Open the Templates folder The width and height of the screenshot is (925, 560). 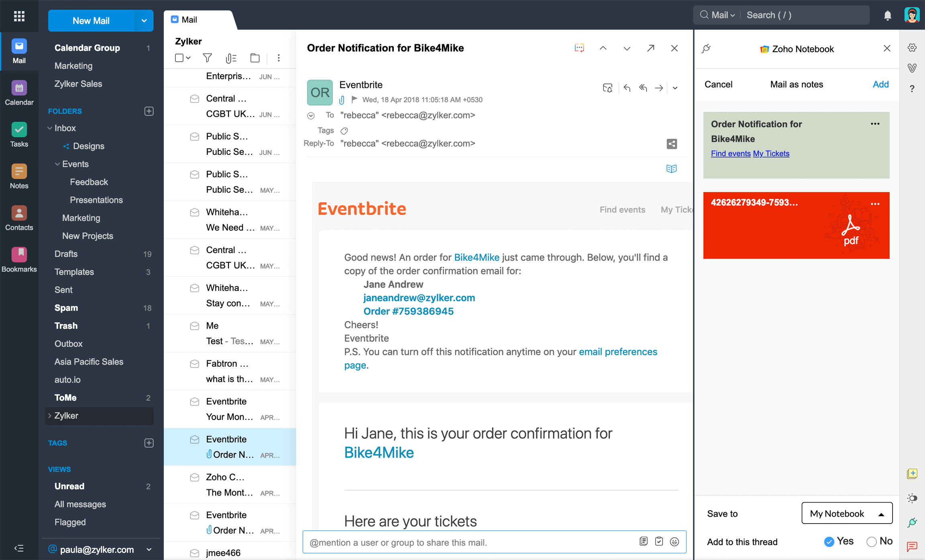coord(74,272)
